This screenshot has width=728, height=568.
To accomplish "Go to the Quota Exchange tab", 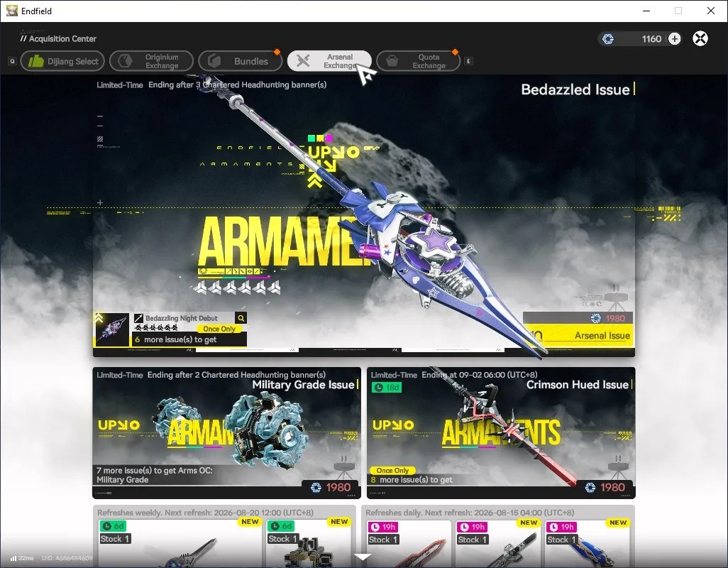I will pyautogui.click(x=419, y=61).
